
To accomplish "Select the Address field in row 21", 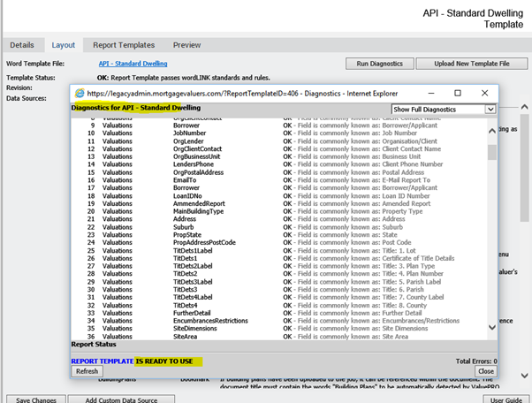I will (185, 219).
